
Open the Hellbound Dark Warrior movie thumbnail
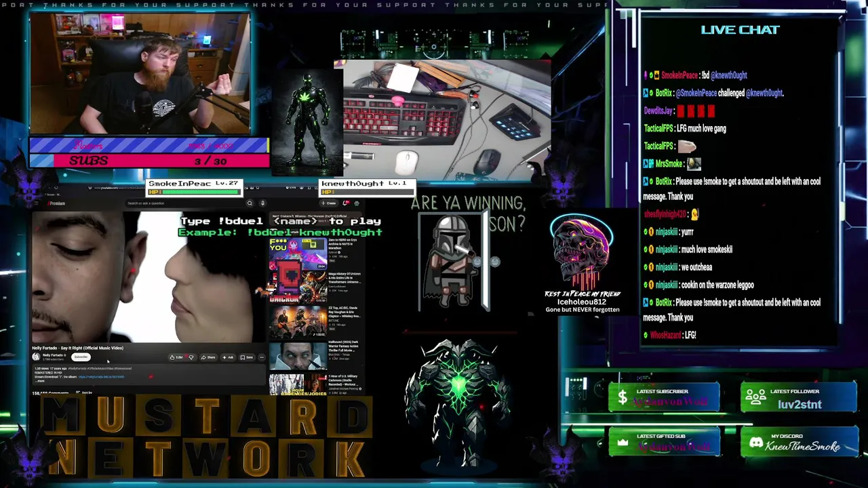pos(298,356)
